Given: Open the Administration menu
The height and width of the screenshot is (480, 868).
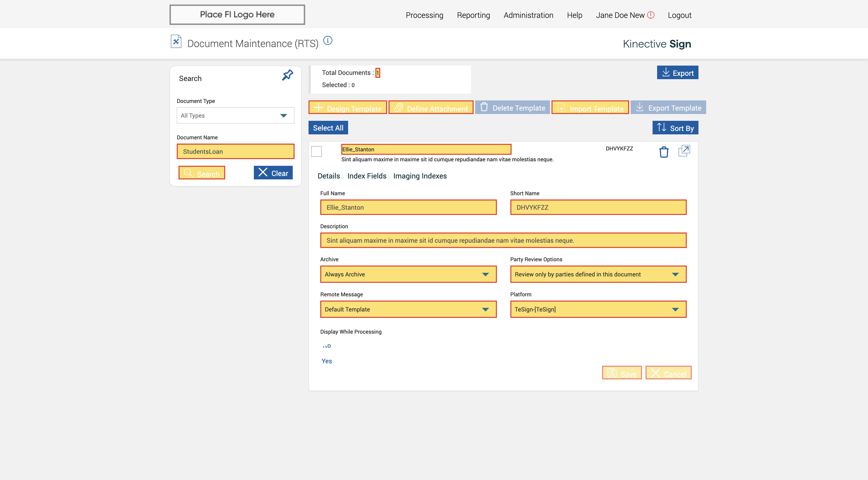Looking at the screenshot, I should 528,15.
